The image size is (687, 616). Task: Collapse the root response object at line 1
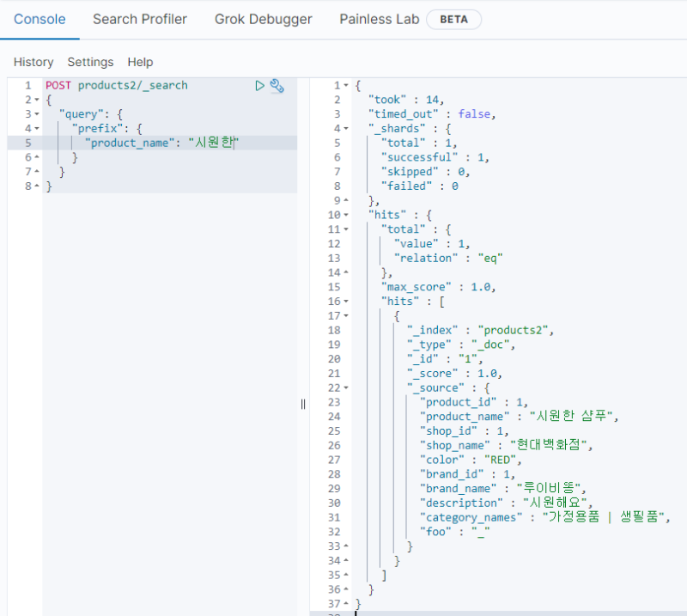(x=345, y=85)
